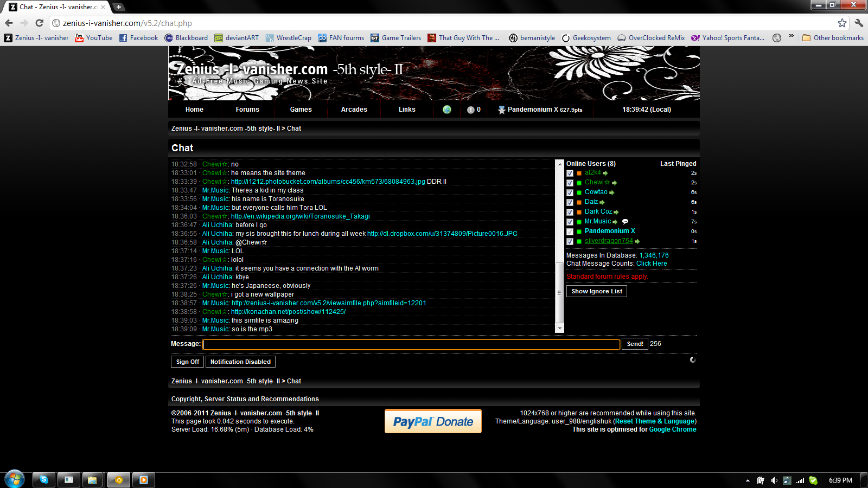868x488 pixels.
Task: Open the Chat Message Counts Click Here link
Action: (x=652, y=264)
